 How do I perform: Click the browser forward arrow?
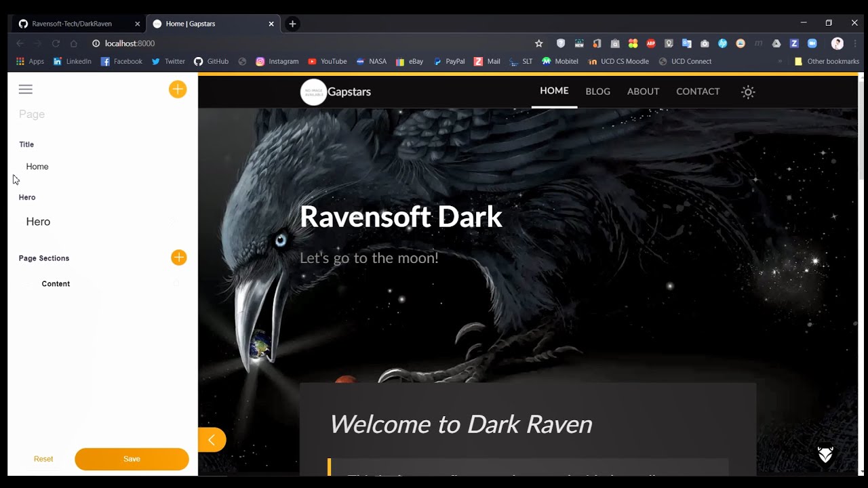(x=37, y=43)
